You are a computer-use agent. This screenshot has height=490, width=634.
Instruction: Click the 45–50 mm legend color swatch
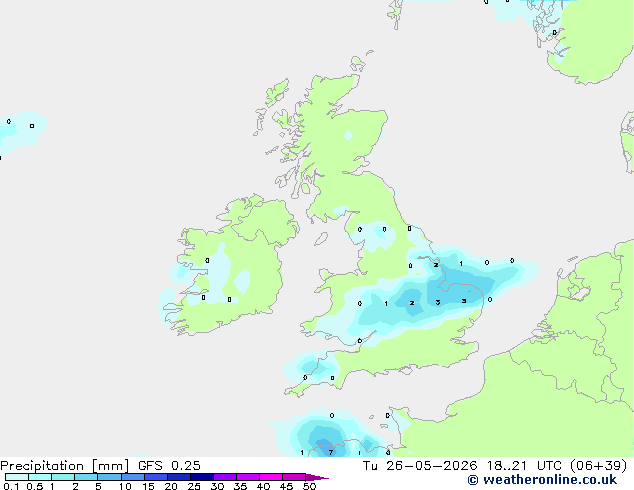[x=294, y=477]
